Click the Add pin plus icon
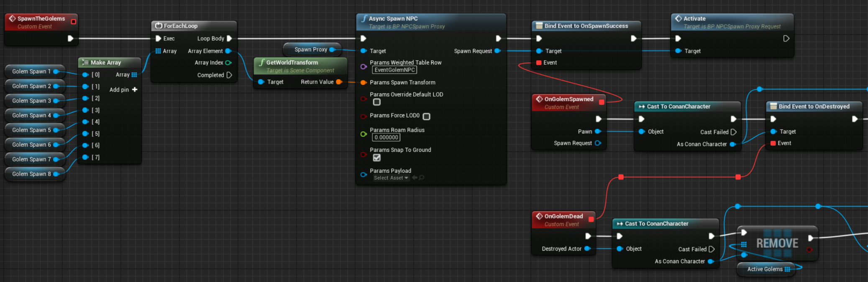The height and width of the screenshot is (282, 868). 135,90
